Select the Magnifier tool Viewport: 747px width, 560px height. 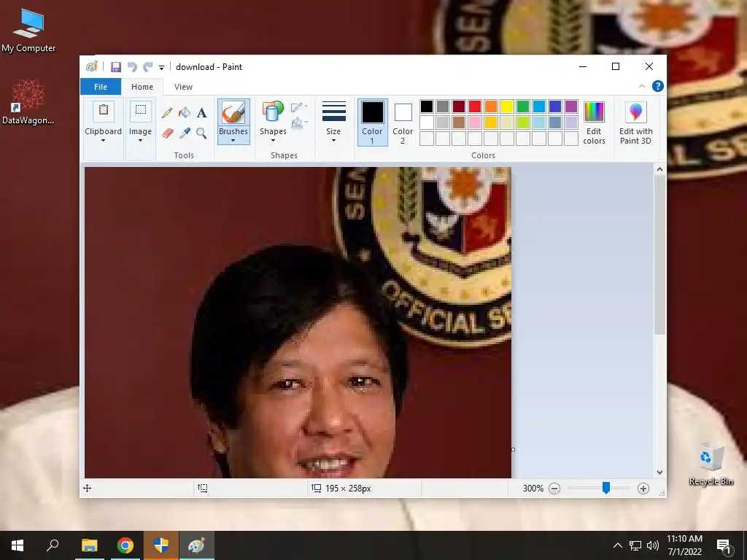[x=201, y=133]
